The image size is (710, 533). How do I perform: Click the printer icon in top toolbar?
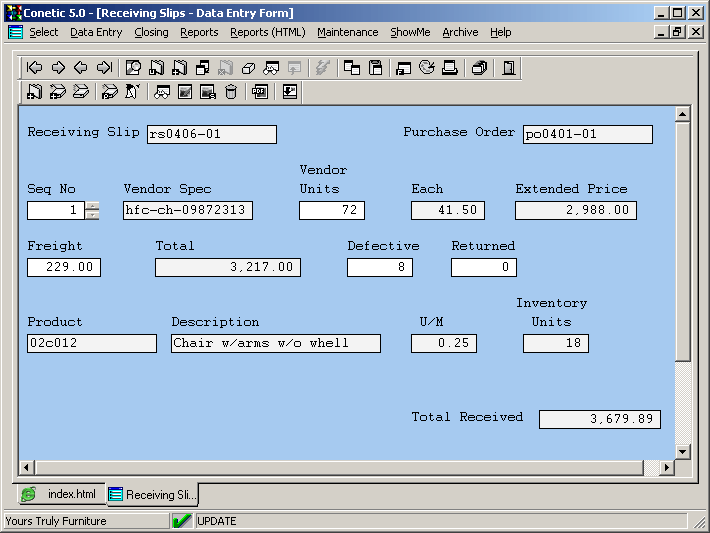(x=450, y=68)
